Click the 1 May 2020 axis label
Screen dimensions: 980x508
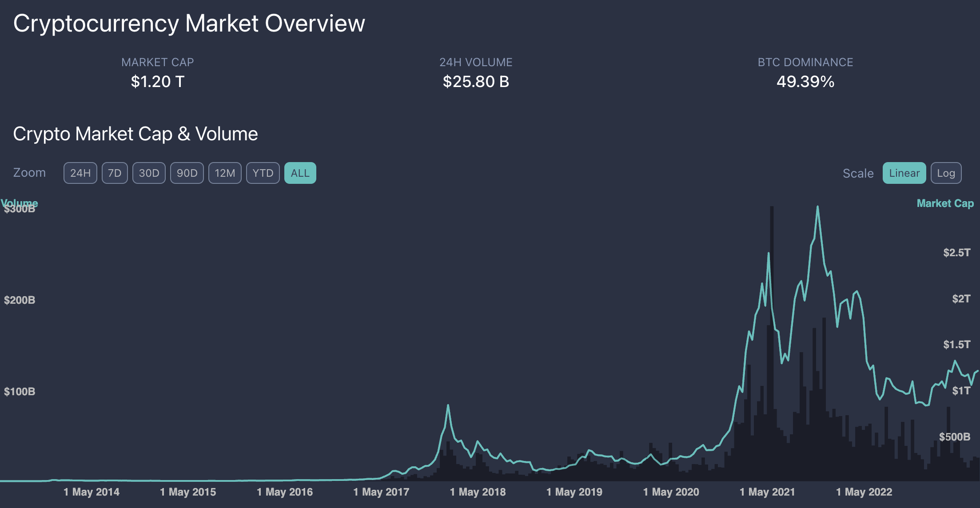click(671, 492)
